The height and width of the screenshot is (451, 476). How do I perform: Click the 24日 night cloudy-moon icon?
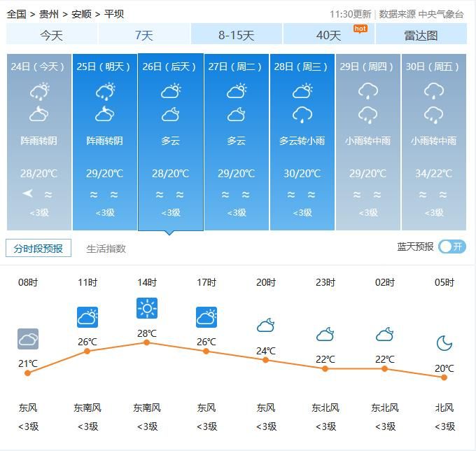(x=39, y=114)
